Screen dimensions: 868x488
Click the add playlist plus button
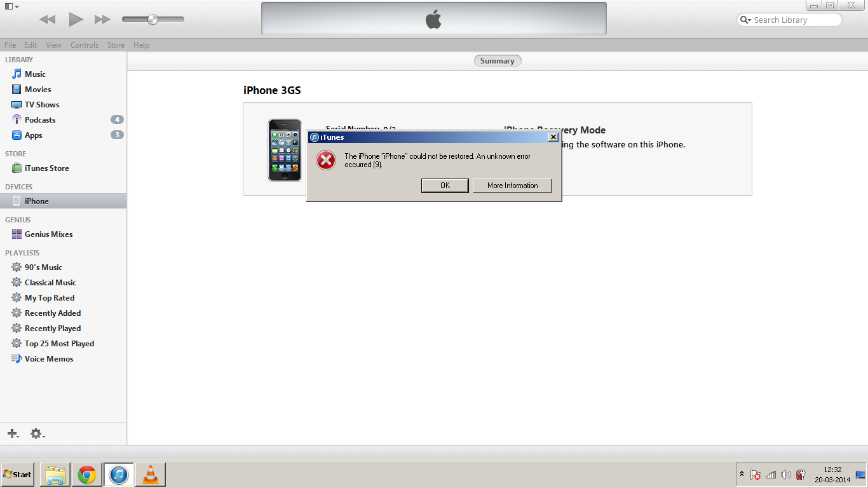13,433
